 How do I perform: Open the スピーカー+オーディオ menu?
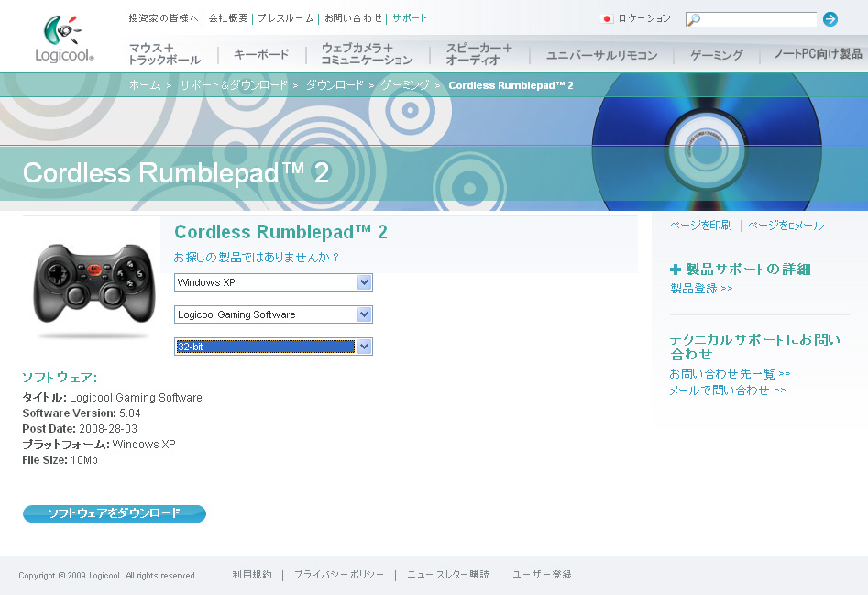click(x=479, y=54)
